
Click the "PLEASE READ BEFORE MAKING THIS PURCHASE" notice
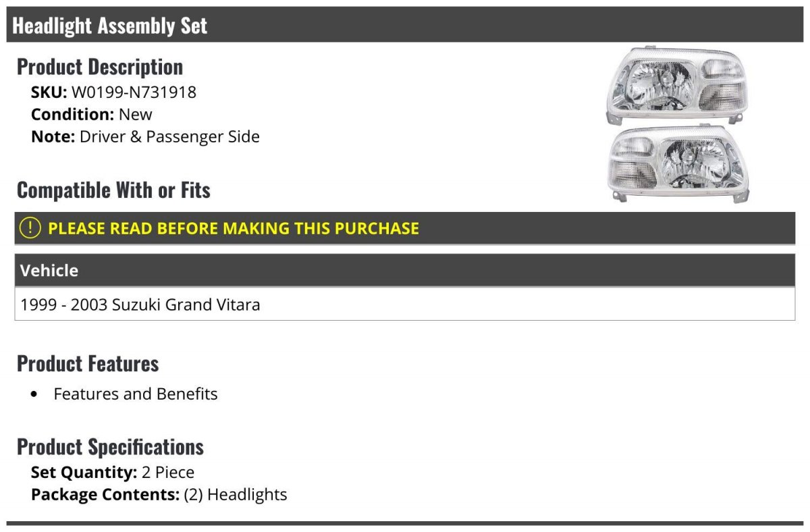(233, 228)
